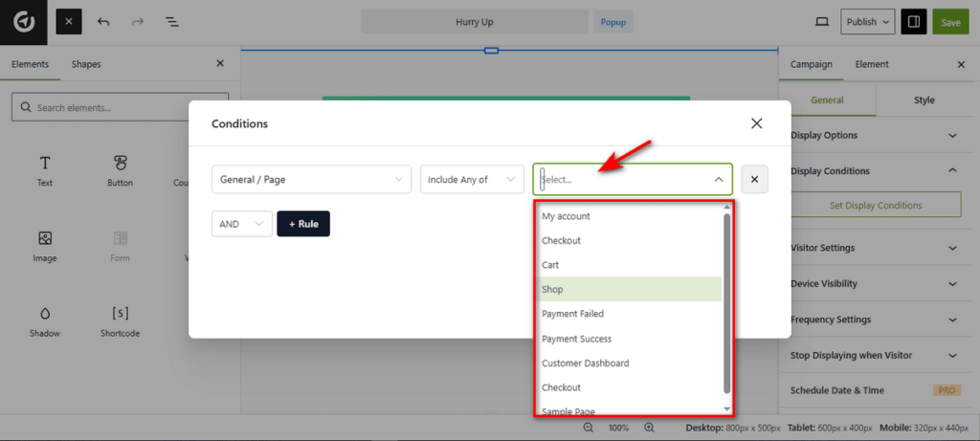Toggle the sidebar panel layout icon
The height and width of the screenshot is (441, 980).
tap(913, 21)
